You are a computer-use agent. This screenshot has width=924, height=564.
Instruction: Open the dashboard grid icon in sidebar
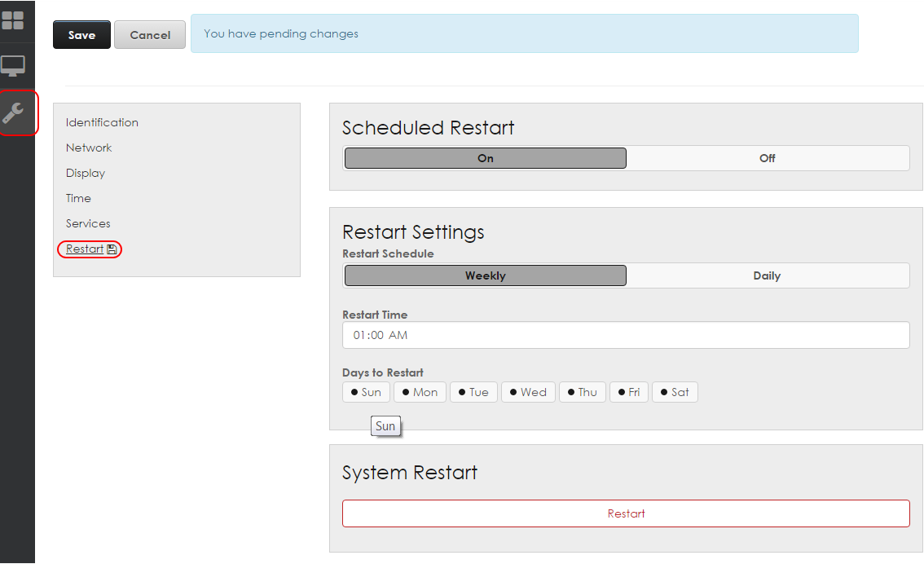(13, 20)
